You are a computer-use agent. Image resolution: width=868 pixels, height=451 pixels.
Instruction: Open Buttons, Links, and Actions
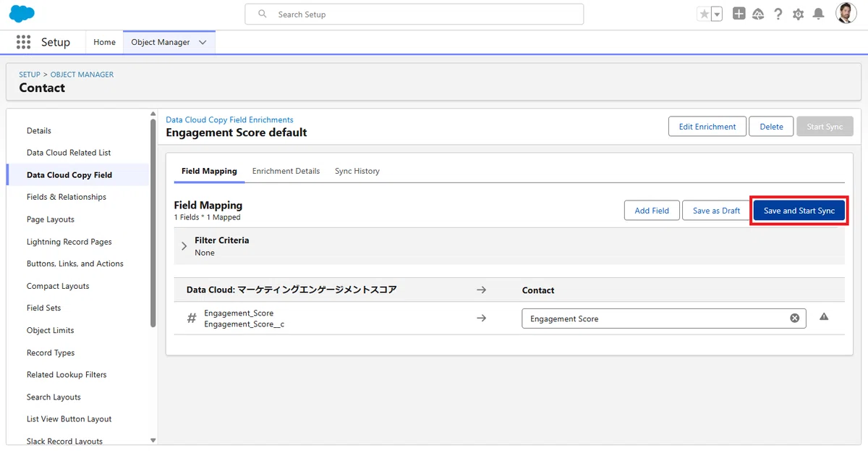tap(75, 264)
